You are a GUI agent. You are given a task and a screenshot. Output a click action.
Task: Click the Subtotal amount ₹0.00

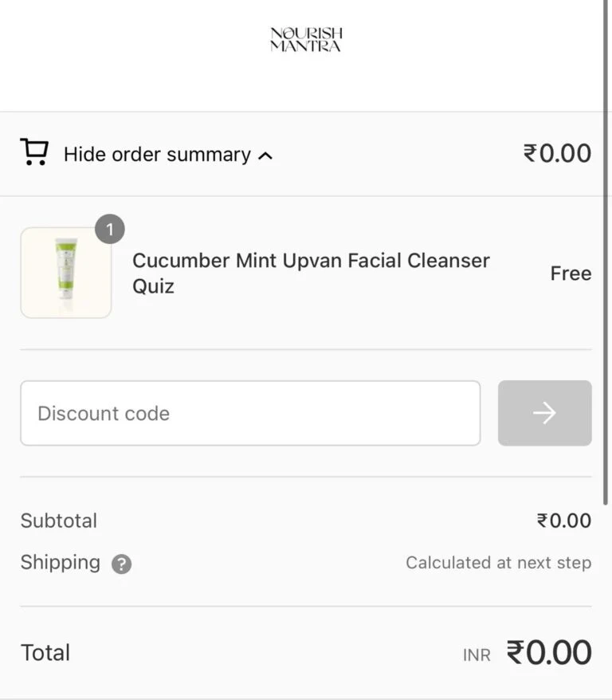click(564, 521)
